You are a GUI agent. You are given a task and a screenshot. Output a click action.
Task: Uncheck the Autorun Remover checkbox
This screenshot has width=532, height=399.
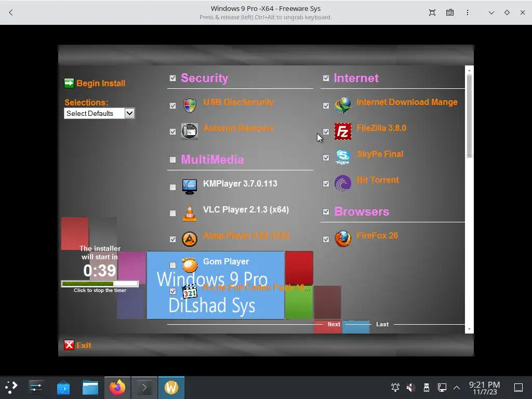(172, 131)
